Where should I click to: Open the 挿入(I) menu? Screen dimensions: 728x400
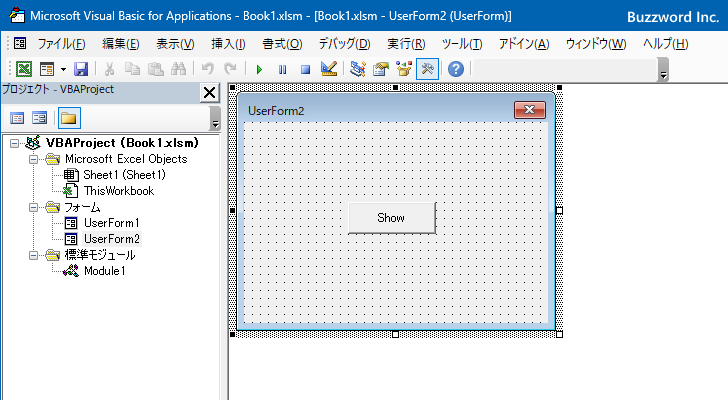[228, 44]
